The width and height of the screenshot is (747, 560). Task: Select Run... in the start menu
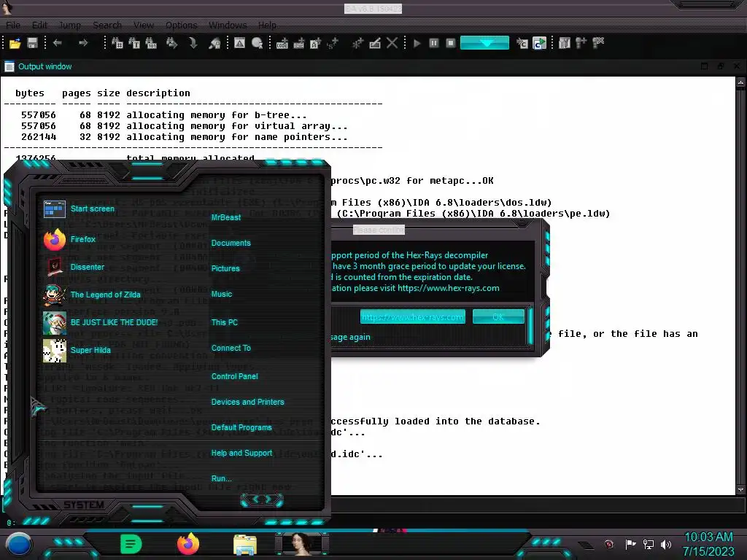(221, 478)
